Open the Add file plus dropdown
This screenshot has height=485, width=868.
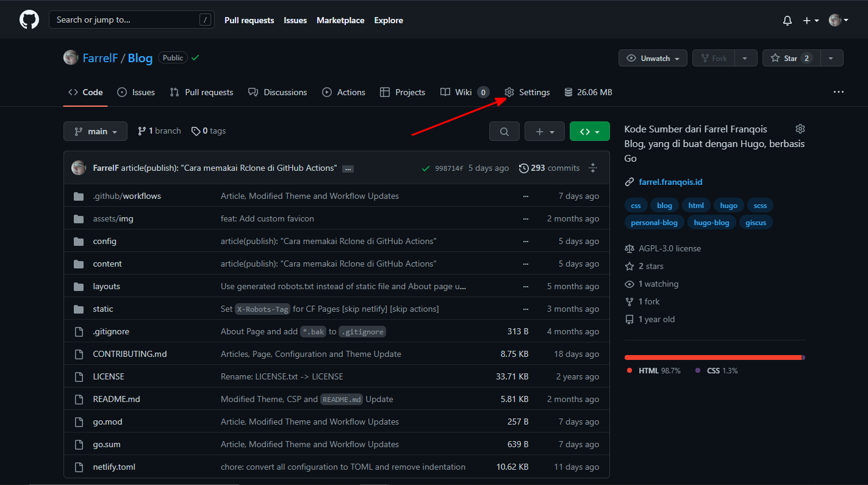point(545,131)
